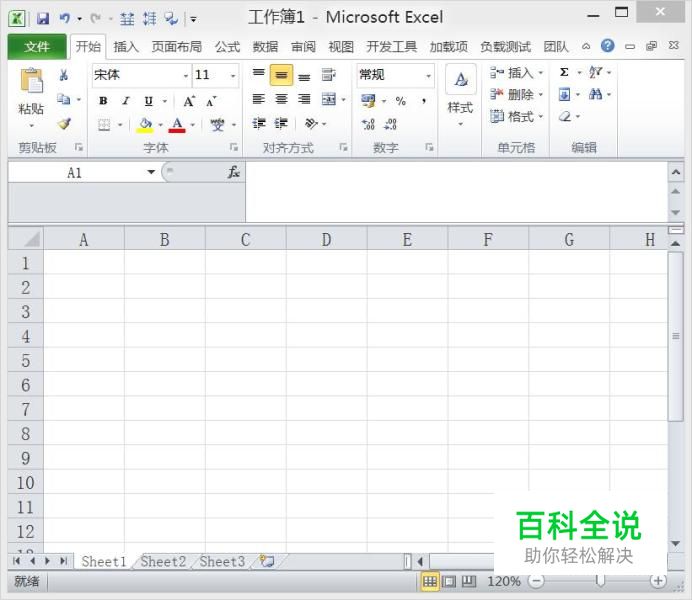
Task: Select the Format Painter brush
Action: click(x=64, y=124)
